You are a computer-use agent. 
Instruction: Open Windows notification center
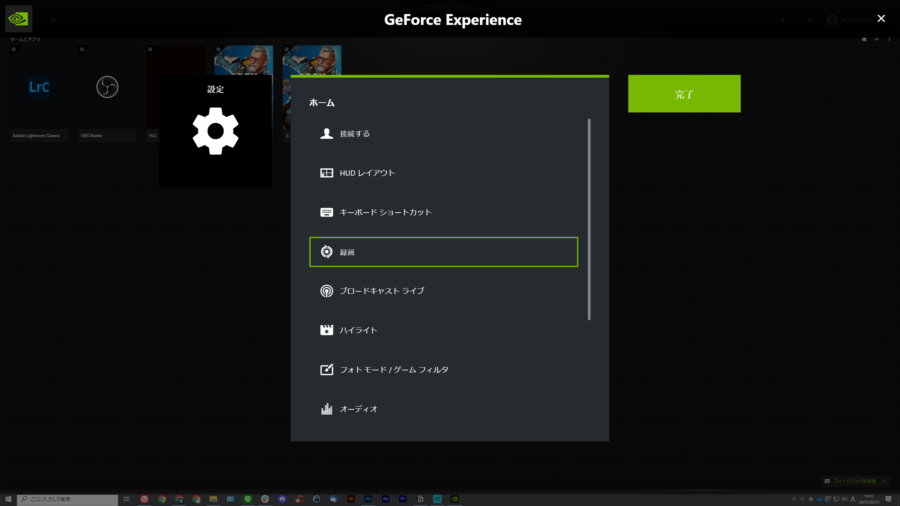[x=889, y=499]
